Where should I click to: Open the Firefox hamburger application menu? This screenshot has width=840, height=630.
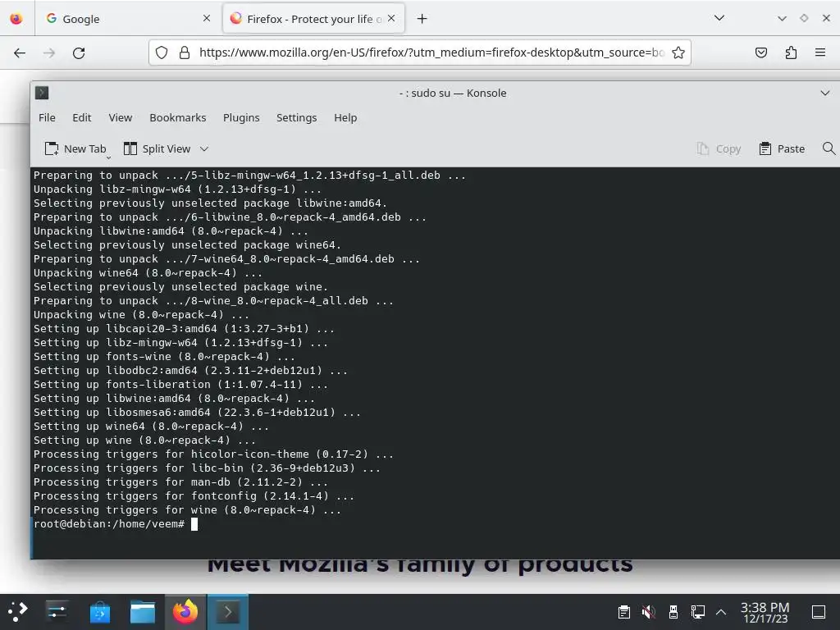point(820,52)
